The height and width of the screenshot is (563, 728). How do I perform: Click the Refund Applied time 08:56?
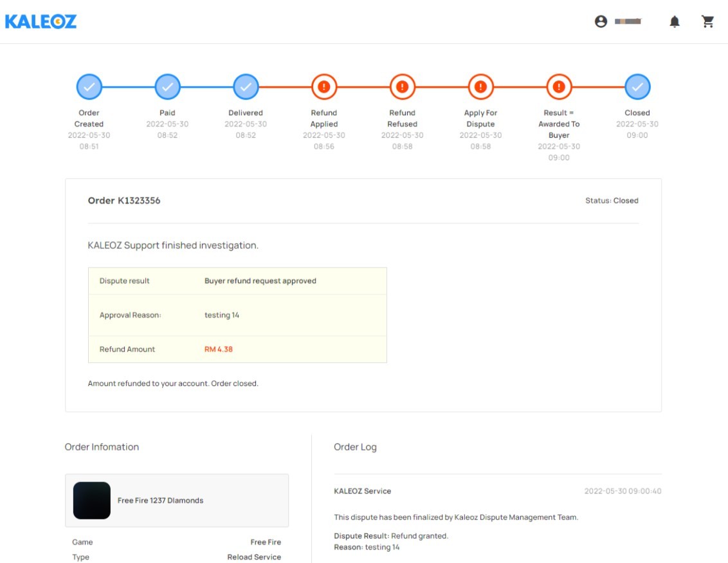pyautogui.click(x=324, y=146)
